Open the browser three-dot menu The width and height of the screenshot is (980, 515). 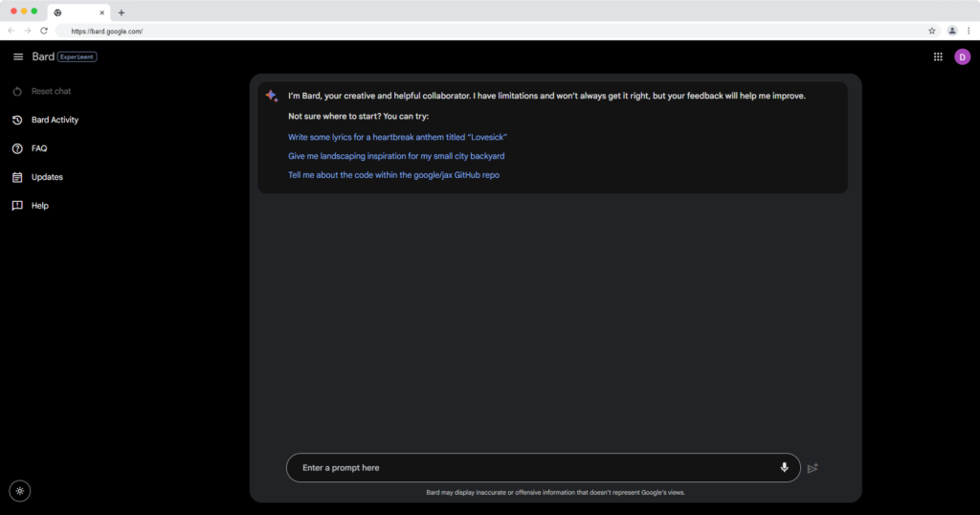pos(969,31)
